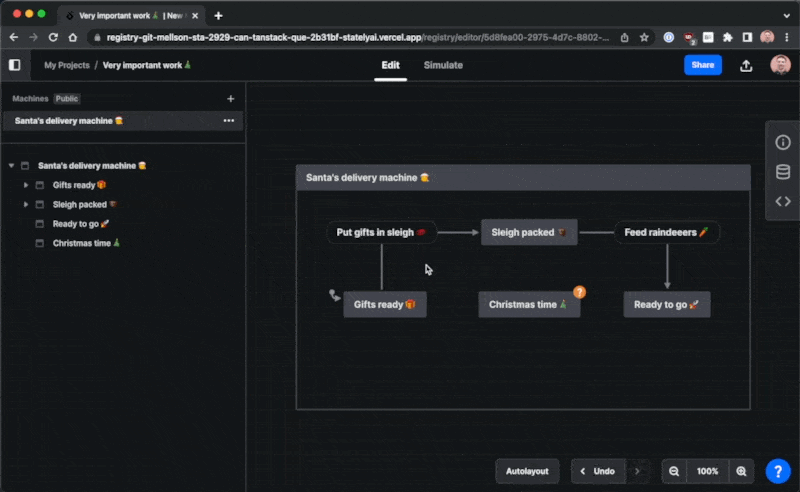Open the info panel icon
This screenshot has width=800, height=492.
[783, 143]
